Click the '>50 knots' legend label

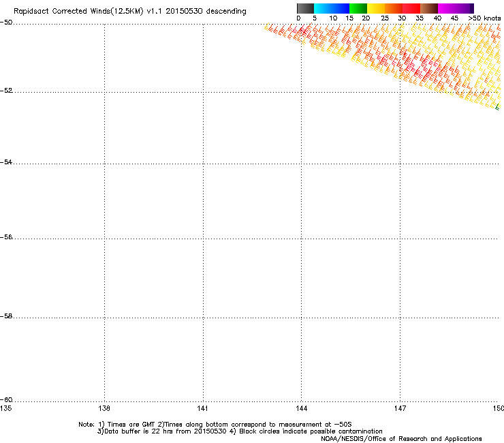[484, 18]
